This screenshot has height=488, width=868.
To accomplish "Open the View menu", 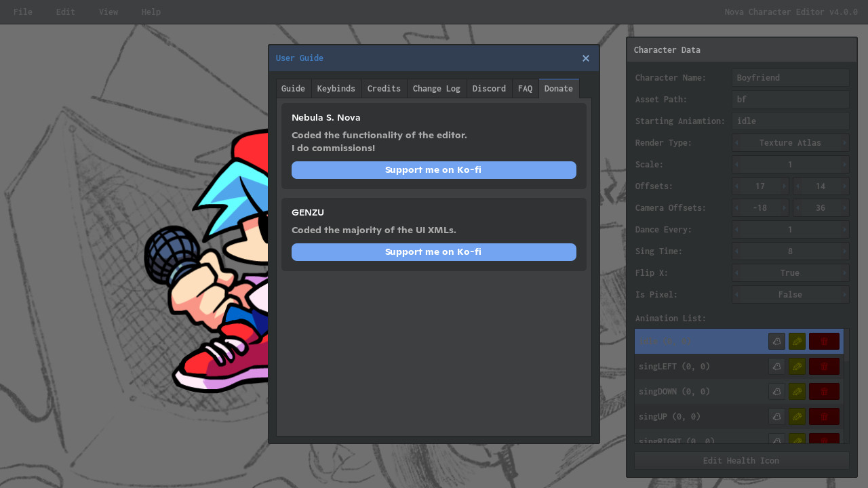I will tap(108, 12).
